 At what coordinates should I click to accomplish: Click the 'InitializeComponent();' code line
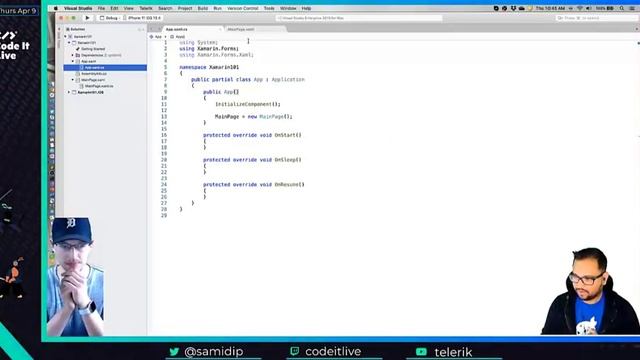click(248, 104)
